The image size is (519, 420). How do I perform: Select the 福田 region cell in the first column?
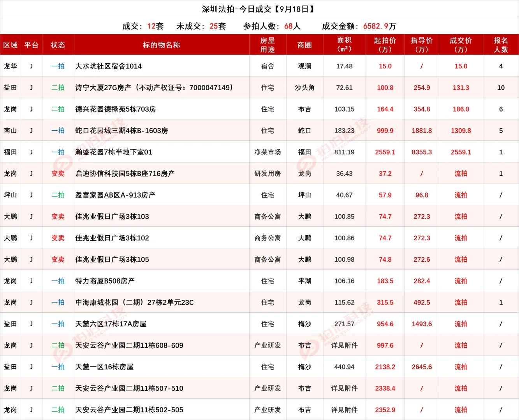coord(11,152)
